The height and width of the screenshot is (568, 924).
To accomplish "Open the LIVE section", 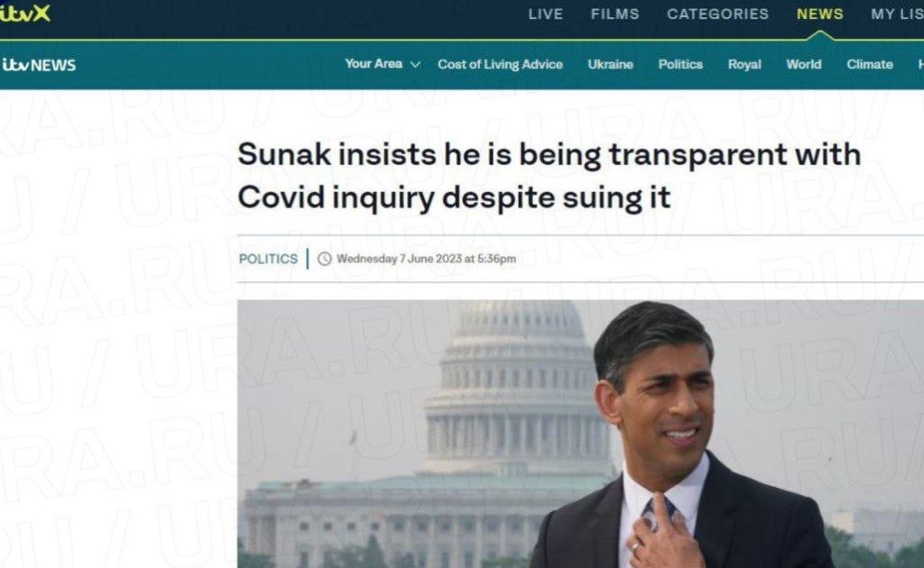I will 546,14.
